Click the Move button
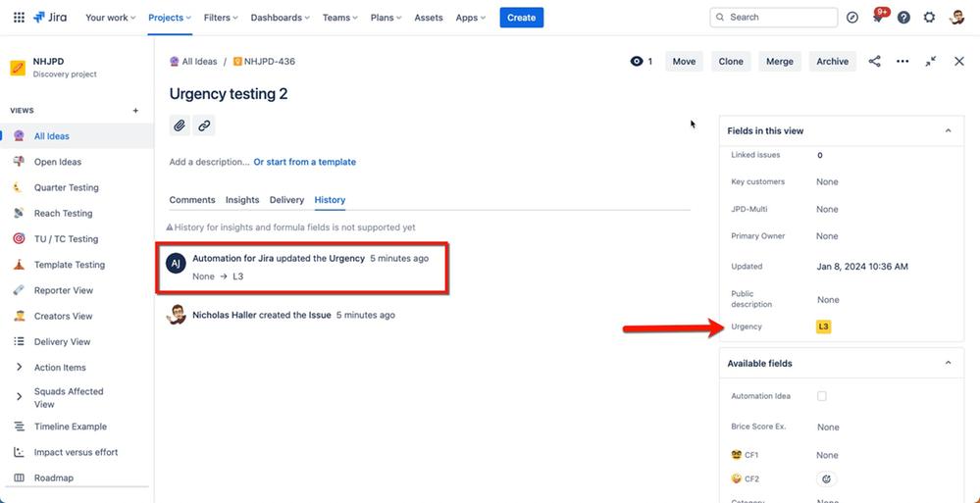This screenshot has height=503, width=980. point(684,61)
